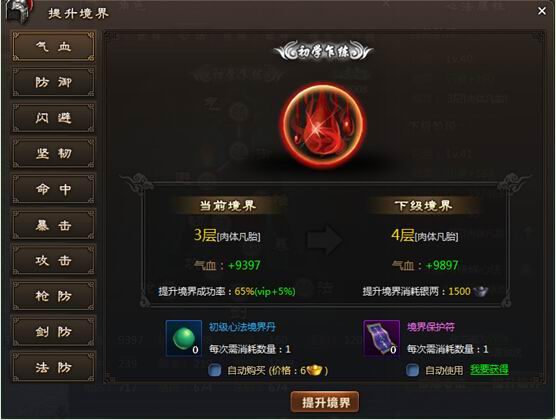Image resolution: width=556 pixels, height=420 pixels.
Task: Click the arrow between current and next realm
Action: tap(324, 240)
